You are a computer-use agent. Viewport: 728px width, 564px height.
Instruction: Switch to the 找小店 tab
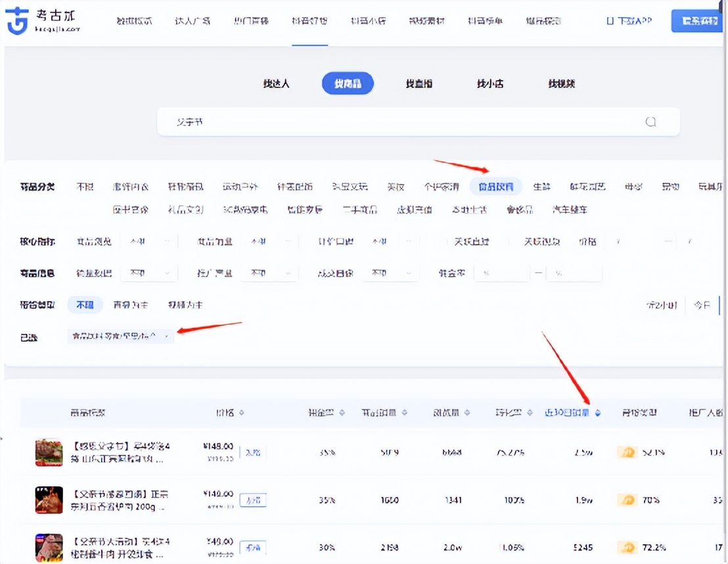tap(490, 83)
